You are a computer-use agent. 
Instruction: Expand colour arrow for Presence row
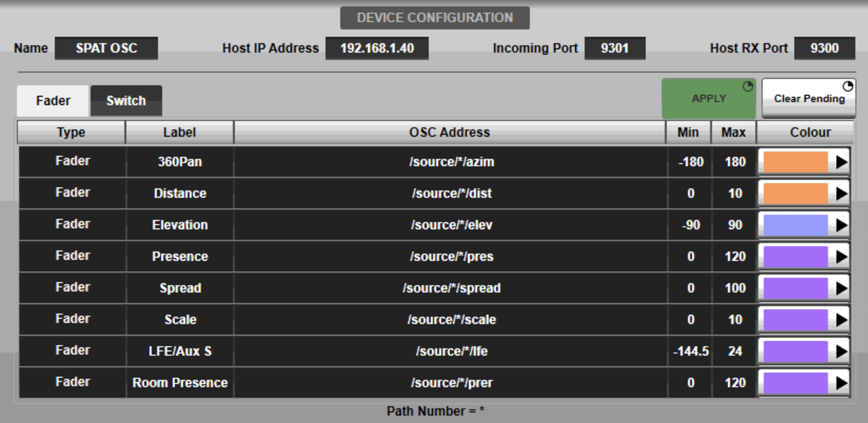(x=841, y=257)
